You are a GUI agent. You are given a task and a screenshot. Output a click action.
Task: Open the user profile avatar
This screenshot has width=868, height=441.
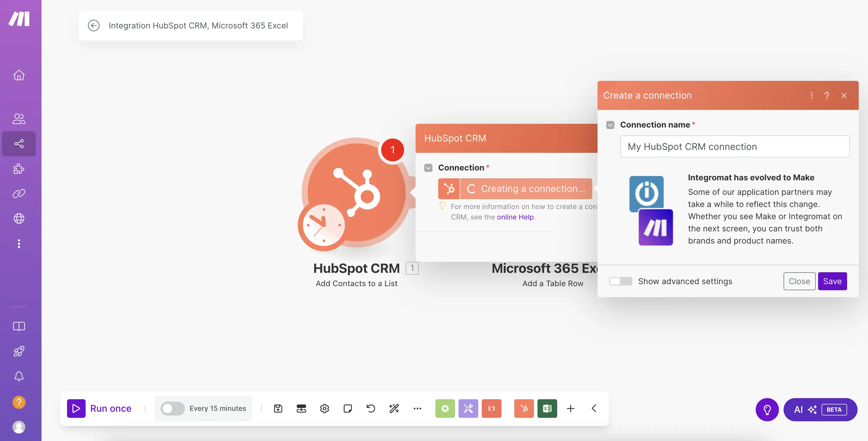coord(19,427)
